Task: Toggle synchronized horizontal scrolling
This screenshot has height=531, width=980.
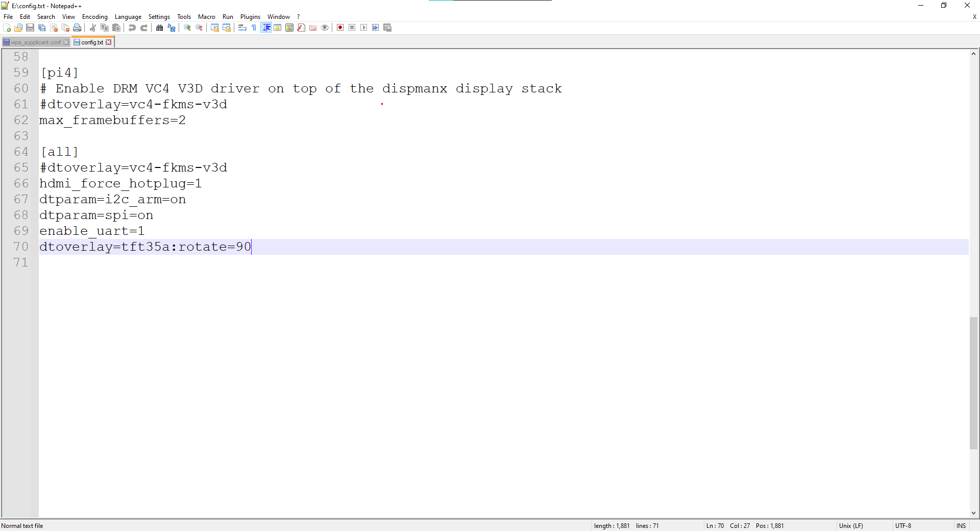Action: [x=227, y=28]
